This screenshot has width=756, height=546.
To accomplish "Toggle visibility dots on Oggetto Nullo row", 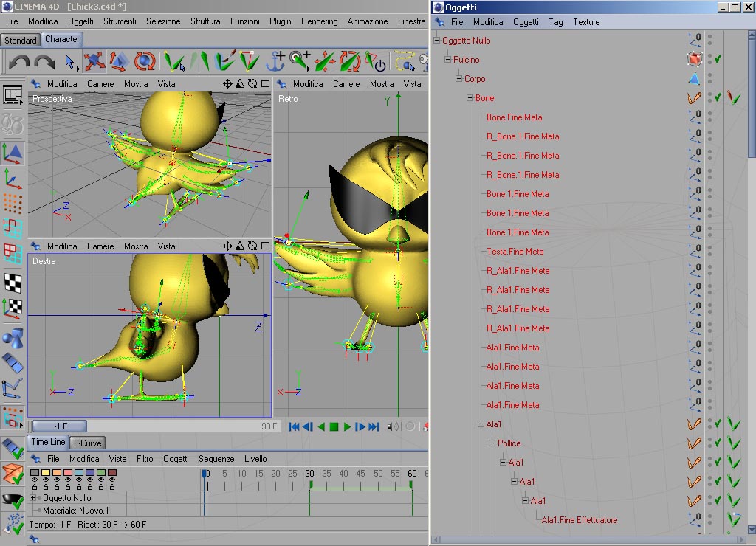I will (709, 40).
